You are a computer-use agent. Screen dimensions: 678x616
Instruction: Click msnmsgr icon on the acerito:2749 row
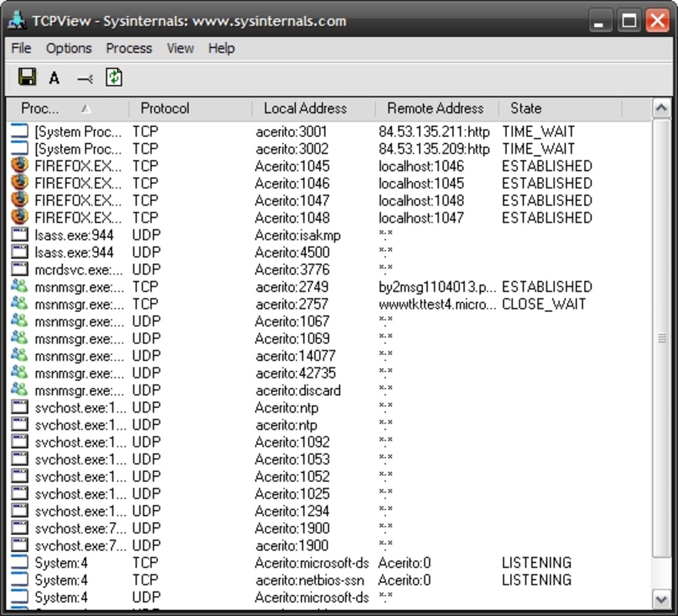[20, 287]
